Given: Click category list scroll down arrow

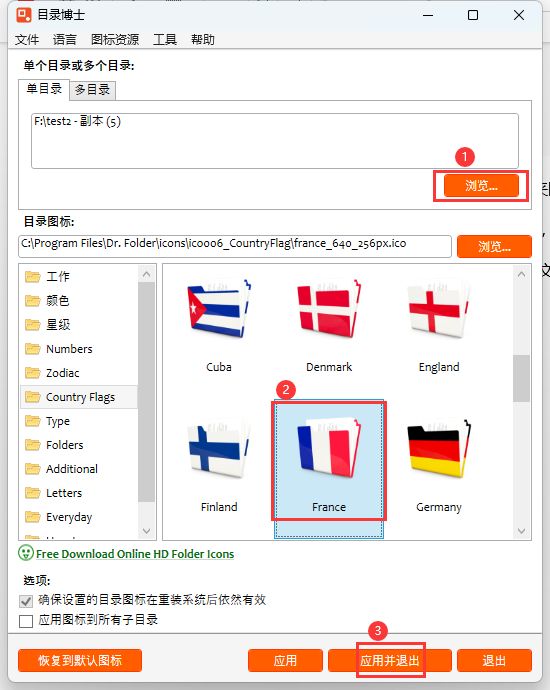Looking at the screenshot, I should point(147,531).
